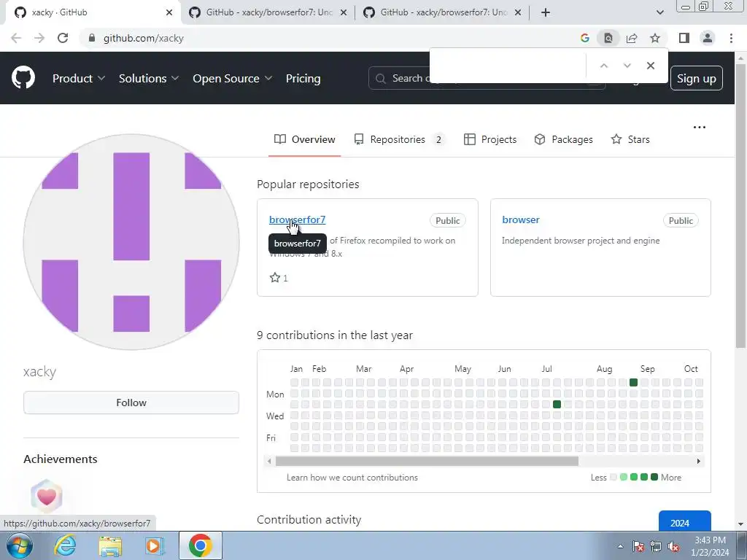Show hidden tray icons arrow
Image resolution: width=747 pixels, height=560 pixels.
pyautogui.click(x=620, y=546)
